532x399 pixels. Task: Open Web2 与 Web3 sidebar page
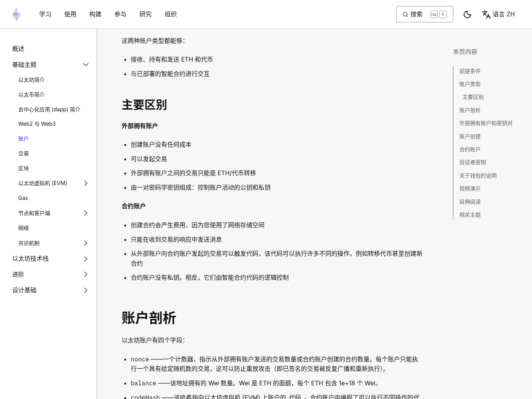[37, 124]
